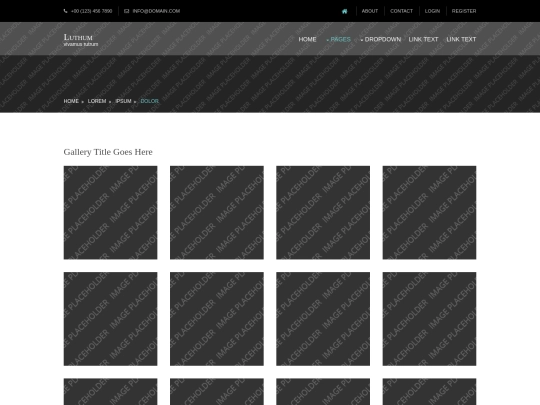Open third gallery thumbnail in first row
Viewport: 540px width, 405px height.
click(x=323, y=212)
